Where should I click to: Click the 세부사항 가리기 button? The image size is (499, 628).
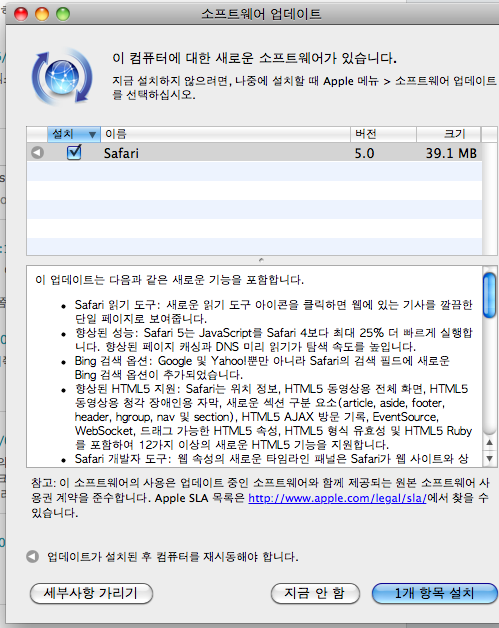91,593
